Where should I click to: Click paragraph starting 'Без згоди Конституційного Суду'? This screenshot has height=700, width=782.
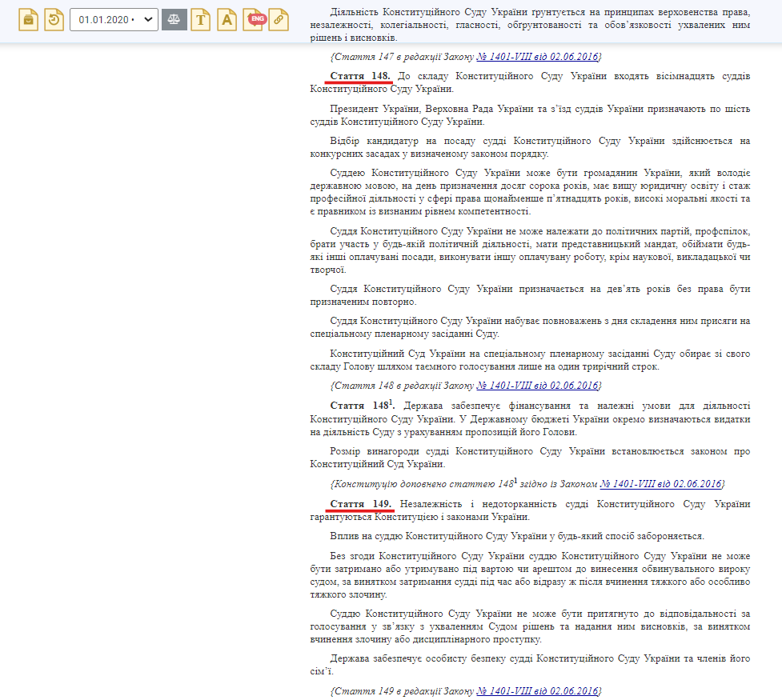(x=530, y=575)
